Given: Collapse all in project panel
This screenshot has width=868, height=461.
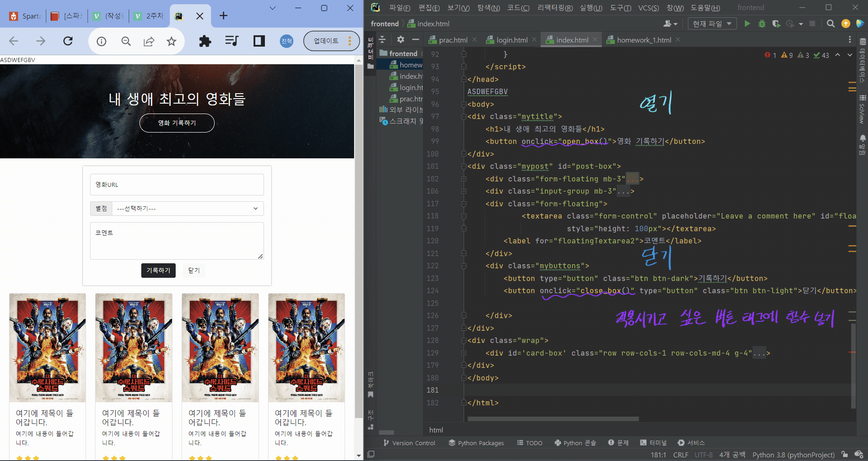Looking at the screenshot, I should [383, 39].
